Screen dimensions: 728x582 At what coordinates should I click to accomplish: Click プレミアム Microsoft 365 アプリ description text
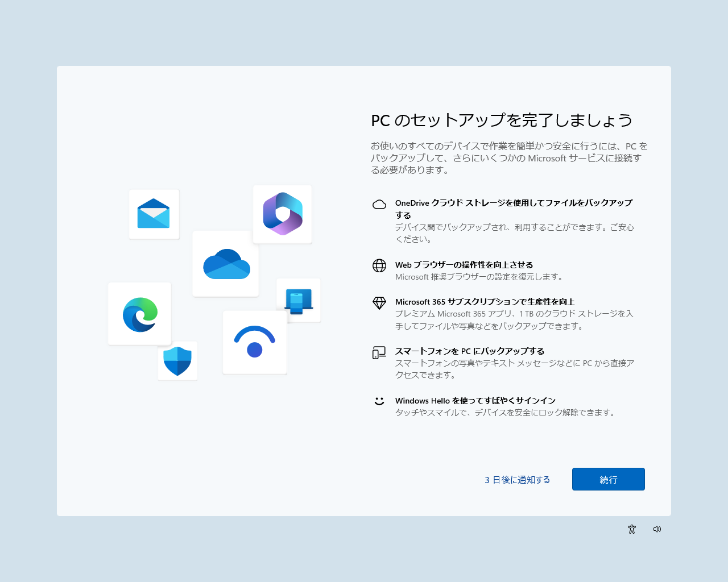pyautogui.click(x=514, y=320)
